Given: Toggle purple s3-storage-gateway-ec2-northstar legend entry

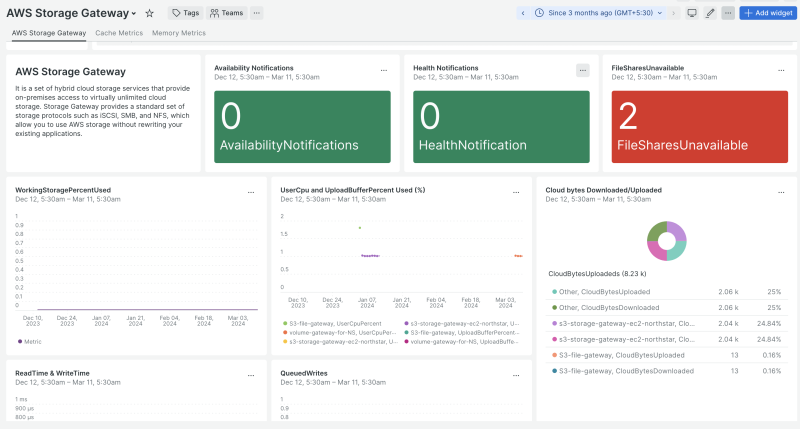Looking at the screenshot, I should coord(462,323).
